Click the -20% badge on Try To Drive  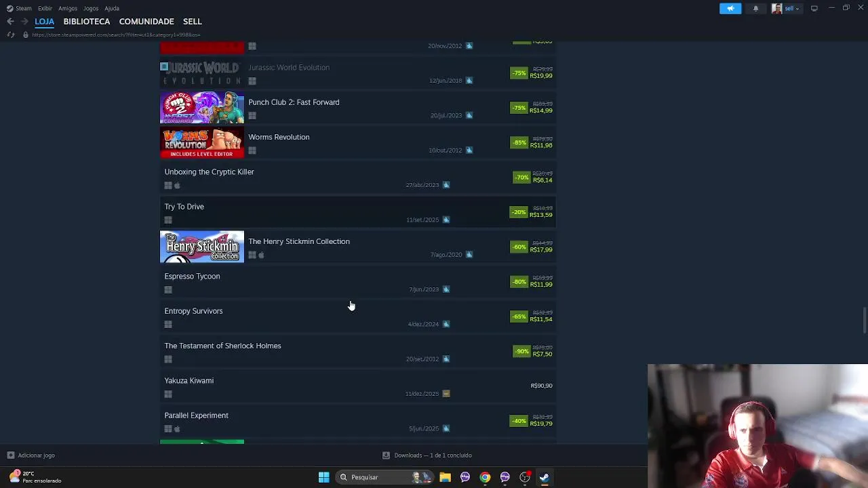pyautogui.click(x=519, y=212)
